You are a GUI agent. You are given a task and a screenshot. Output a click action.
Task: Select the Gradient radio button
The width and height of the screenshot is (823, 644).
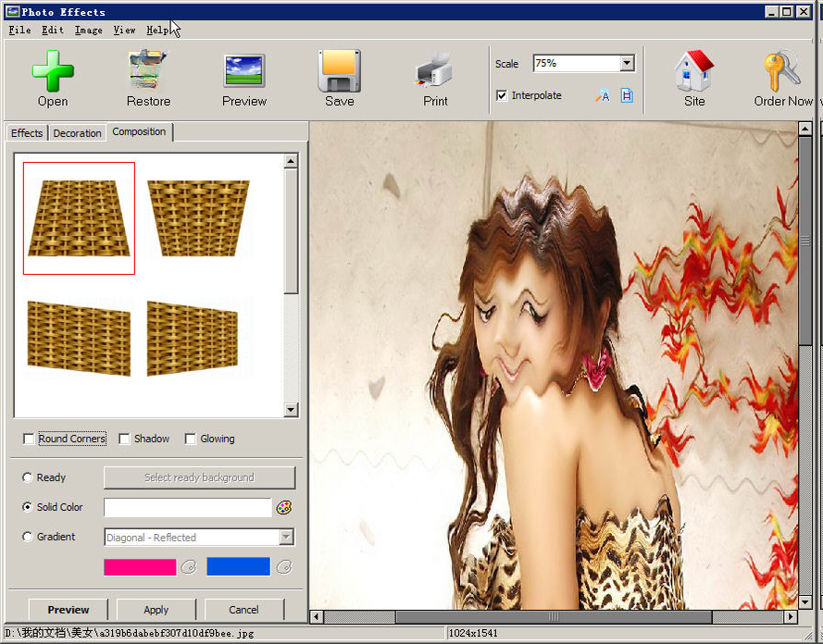(27, 537)
